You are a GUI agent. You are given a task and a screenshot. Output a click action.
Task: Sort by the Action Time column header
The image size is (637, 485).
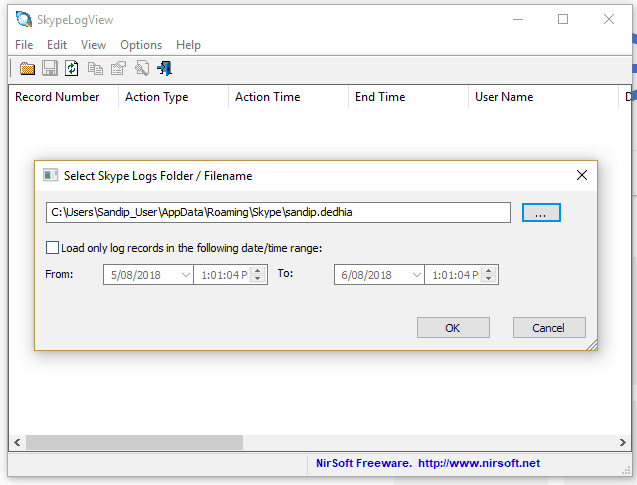tap(288, 97)
